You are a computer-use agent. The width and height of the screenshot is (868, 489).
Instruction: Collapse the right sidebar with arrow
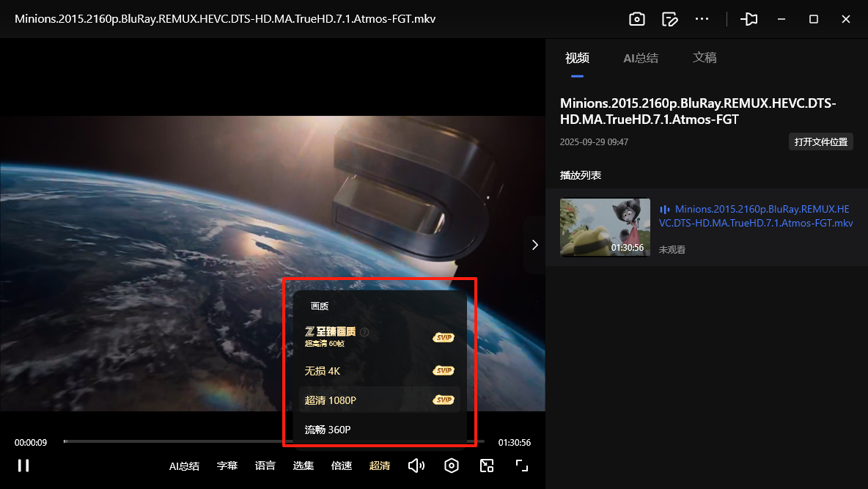534,245
